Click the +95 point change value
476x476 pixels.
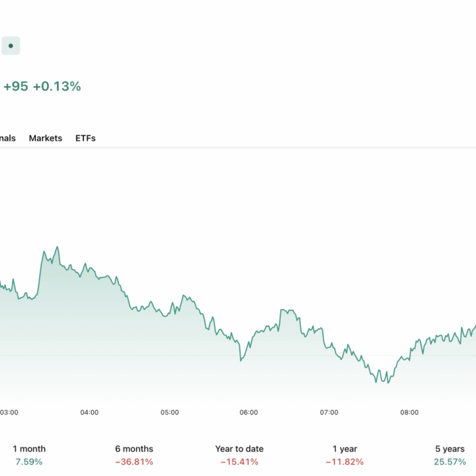pos(16,87)
